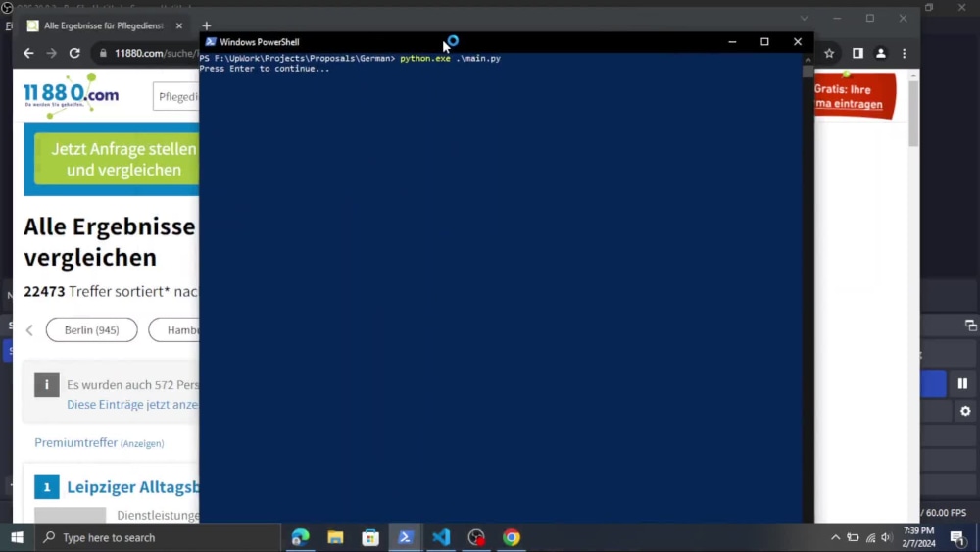The image size is (980, 552).
Task: Click the 11880.com logo
Action: click(x=71, y=95)
